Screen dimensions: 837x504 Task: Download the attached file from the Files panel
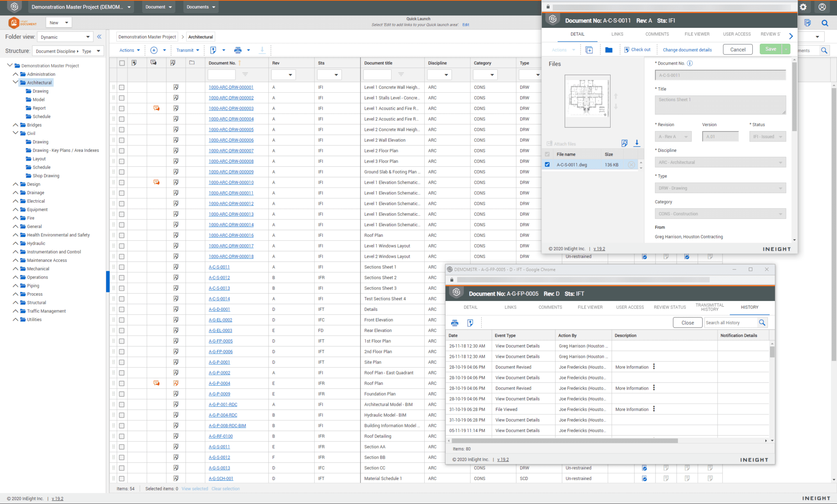point(637,143)
